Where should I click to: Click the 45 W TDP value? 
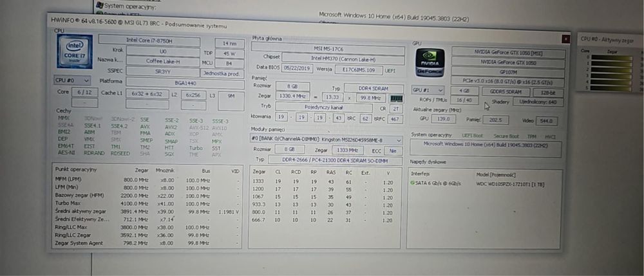230,53
